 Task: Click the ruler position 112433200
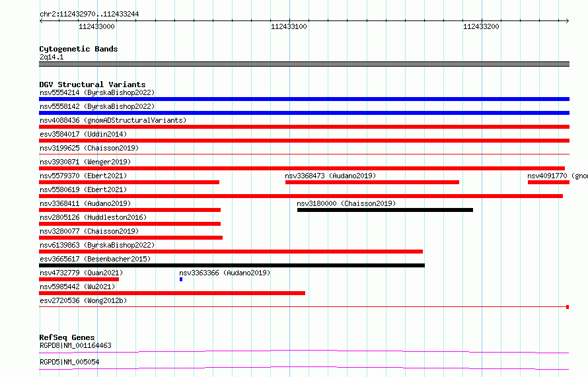pyautogui.click(x=481, y=26)
